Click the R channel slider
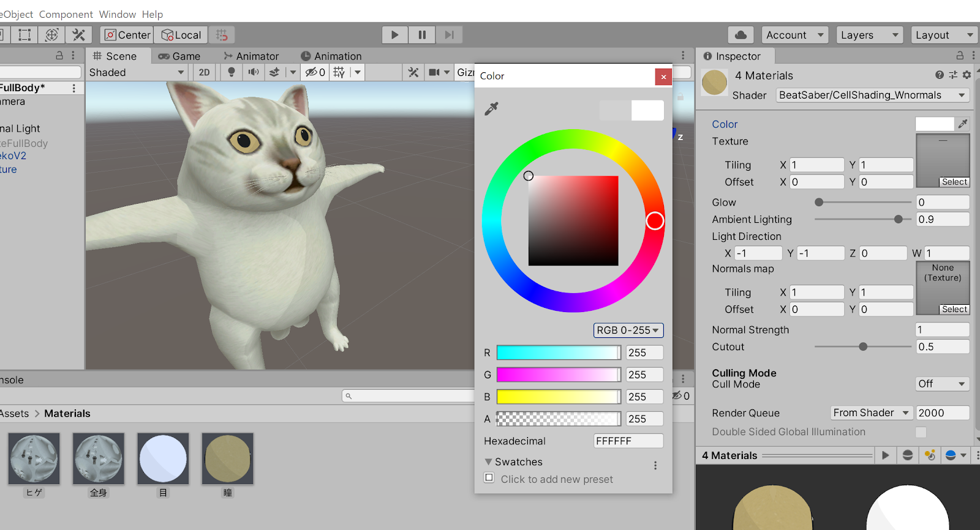This screenshot has width=980, height=530. (559, 353)
